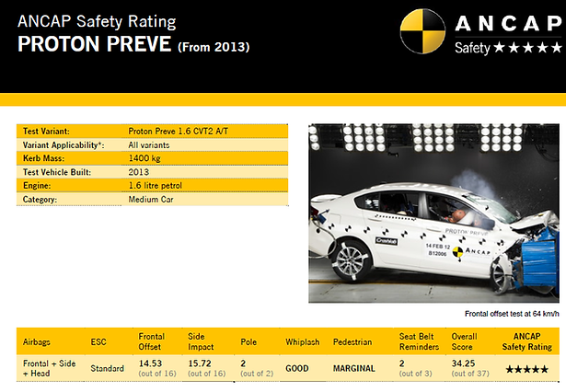Viewport: 566px width, 392px height.
Task: Click the '34.25' overall score
Action: click(463, 363)
